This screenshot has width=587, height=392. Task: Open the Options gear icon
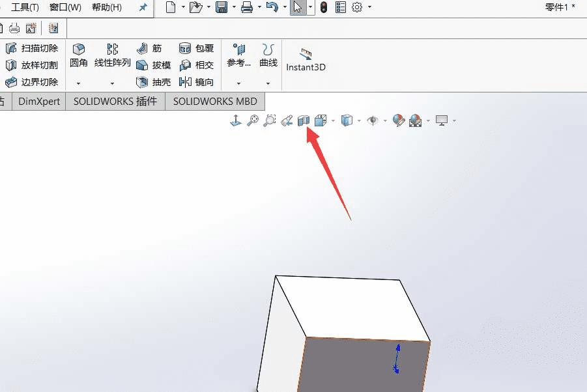coord(357,7)
